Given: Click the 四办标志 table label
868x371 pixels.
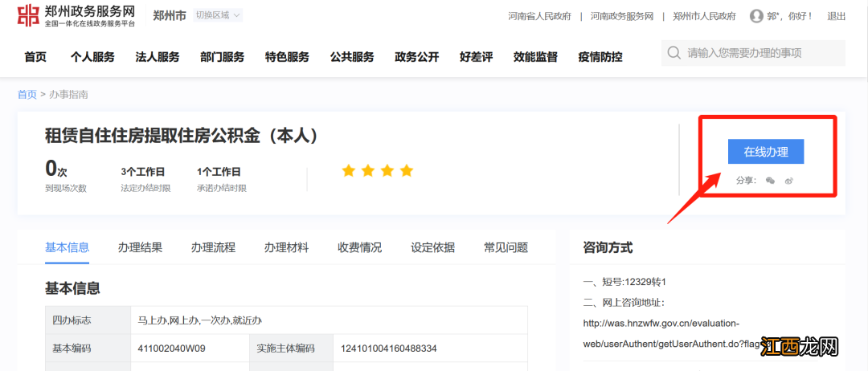Looking at the screenshot, I should click(72, 320).
